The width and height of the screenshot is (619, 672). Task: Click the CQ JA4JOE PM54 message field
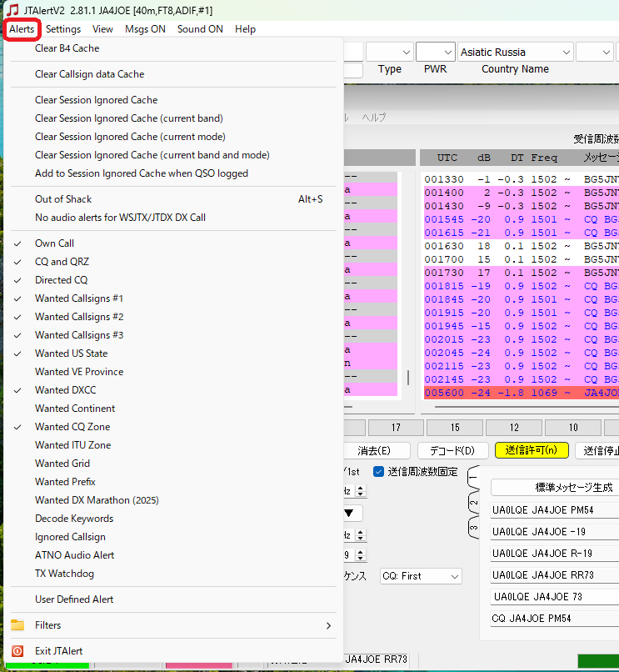[555, 619]
